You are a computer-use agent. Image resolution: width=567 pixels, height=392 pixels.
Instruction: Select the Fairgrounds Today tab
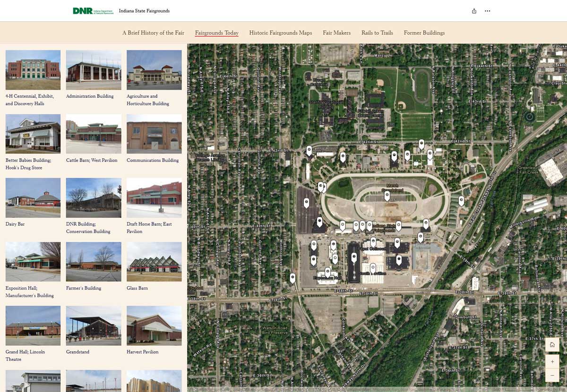tap(216, 33)
